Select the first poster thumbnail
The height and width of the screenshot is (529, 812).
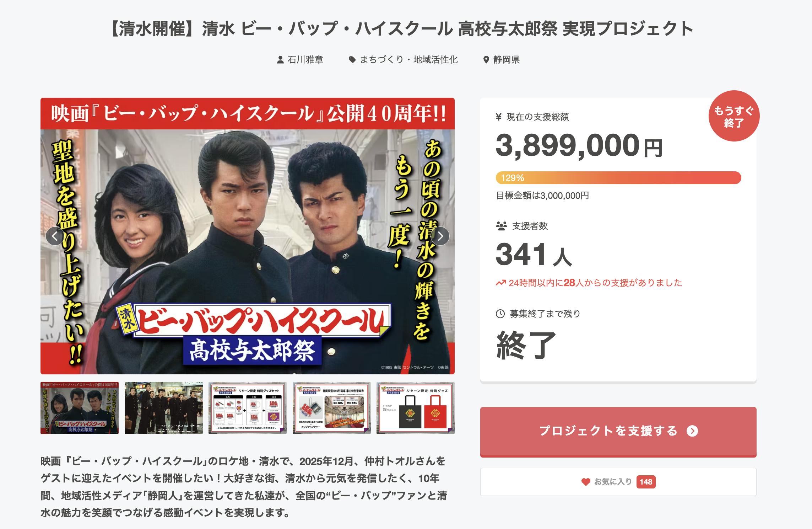point(80,408)
